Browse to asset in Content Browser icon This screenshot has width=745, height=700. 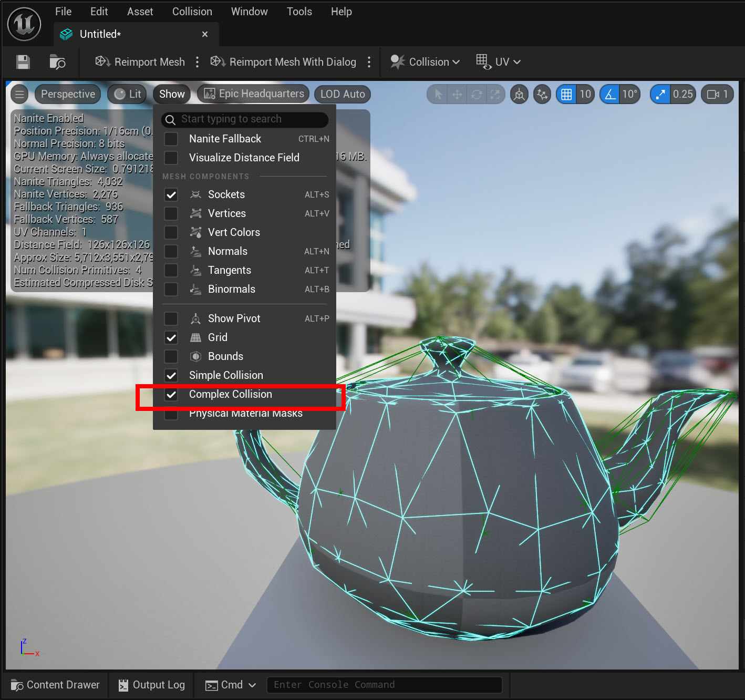pos(57,62)
